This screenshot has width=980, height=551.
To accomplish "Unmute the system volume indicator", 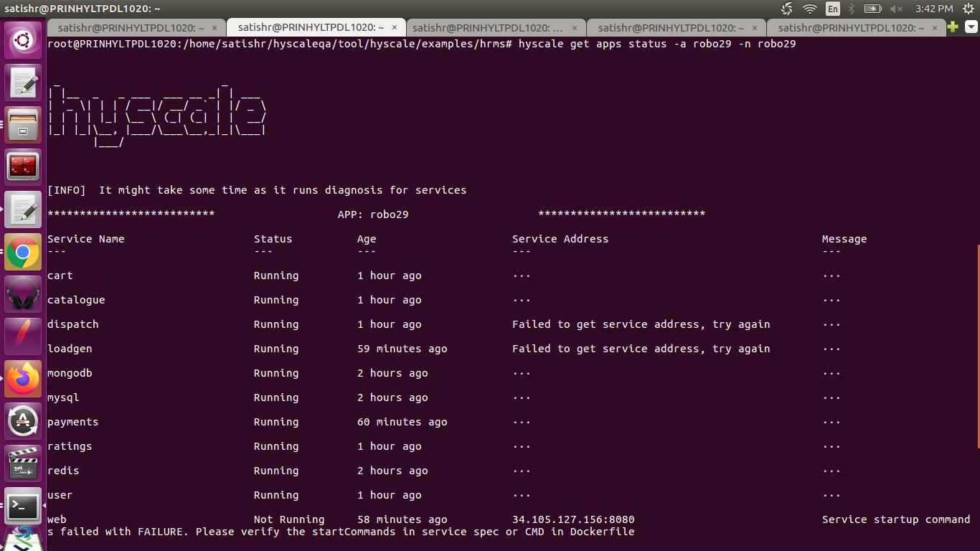I will click(895, 9).
